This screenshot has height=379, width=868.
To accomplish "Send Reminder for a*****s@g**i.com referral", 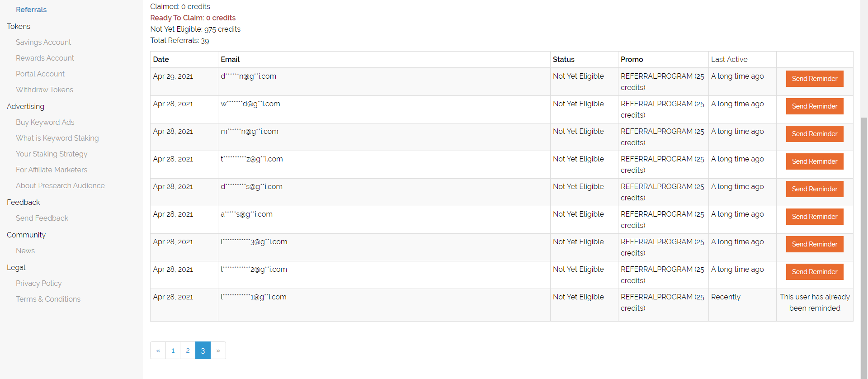I will (814, 217).
